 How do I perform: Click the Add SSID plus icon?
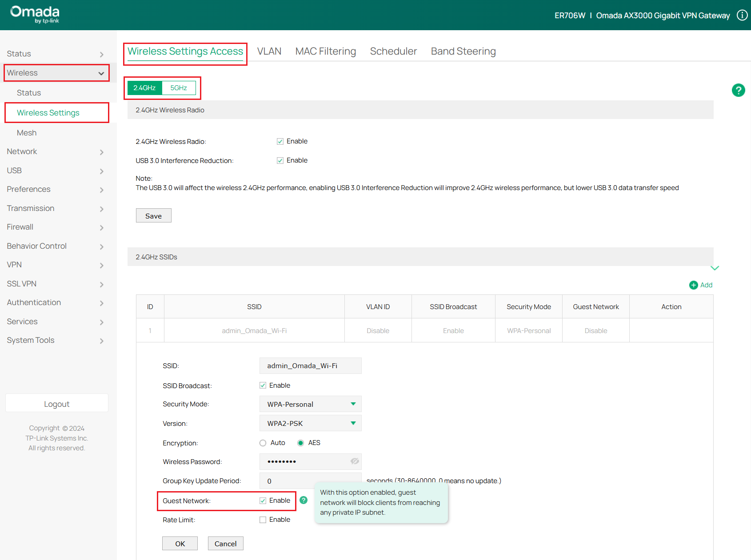693,285
